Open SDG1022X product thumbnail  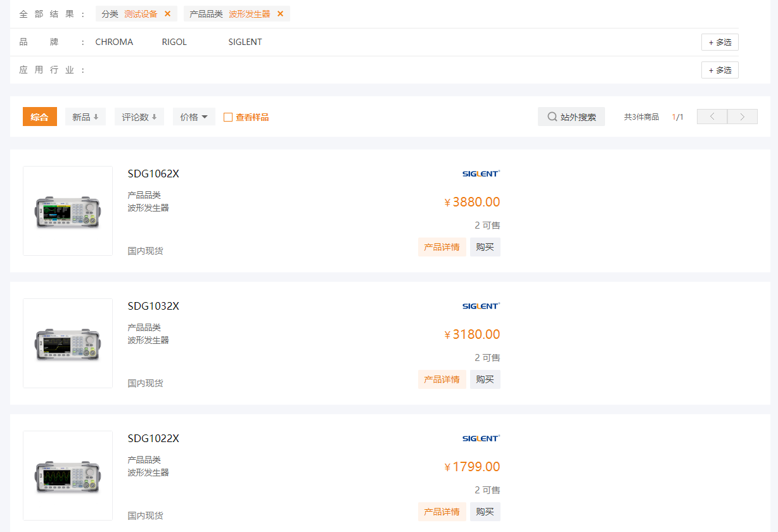pyautogui.click(x=68, y=476)
